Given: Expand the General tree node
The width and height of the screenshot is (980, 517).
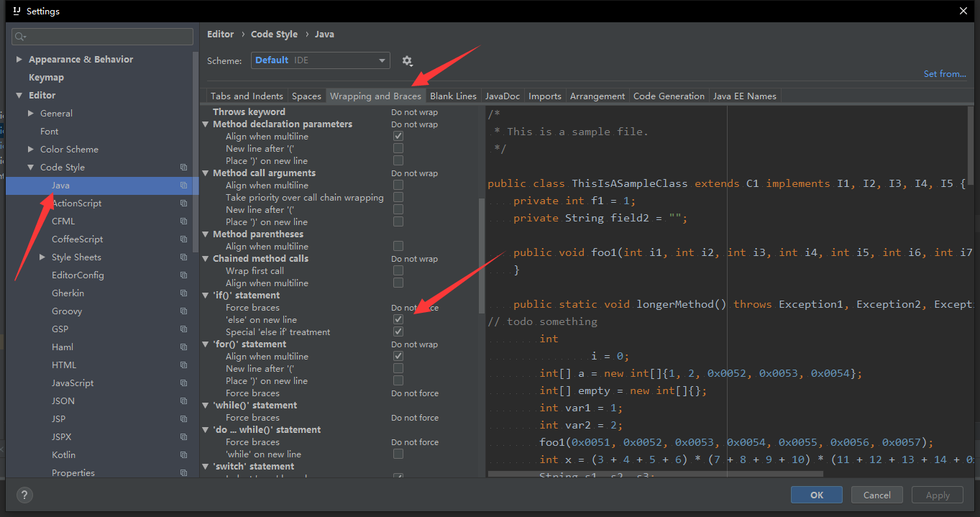Looking at the screenshot, I should coord(31,113).
